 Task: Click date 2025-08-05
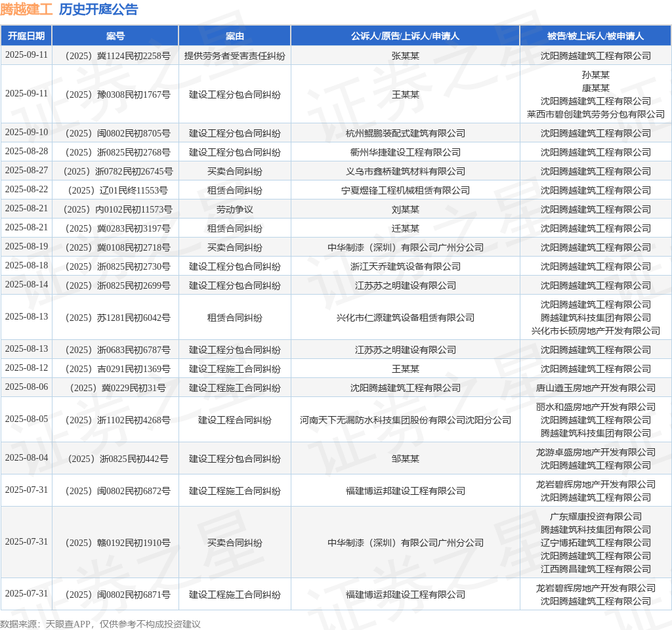[x=26, y=419]
